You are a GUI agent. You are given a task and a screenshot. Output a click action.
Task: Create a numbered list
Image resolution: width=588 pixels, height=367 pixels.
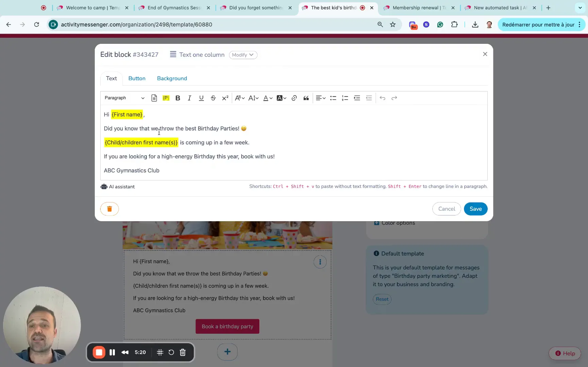[345, 98]
